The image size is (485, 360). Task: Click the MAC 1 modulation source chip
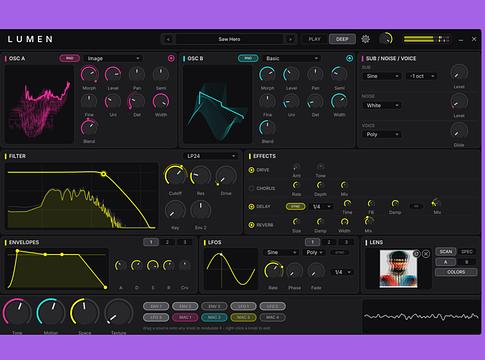click(185, 317)
